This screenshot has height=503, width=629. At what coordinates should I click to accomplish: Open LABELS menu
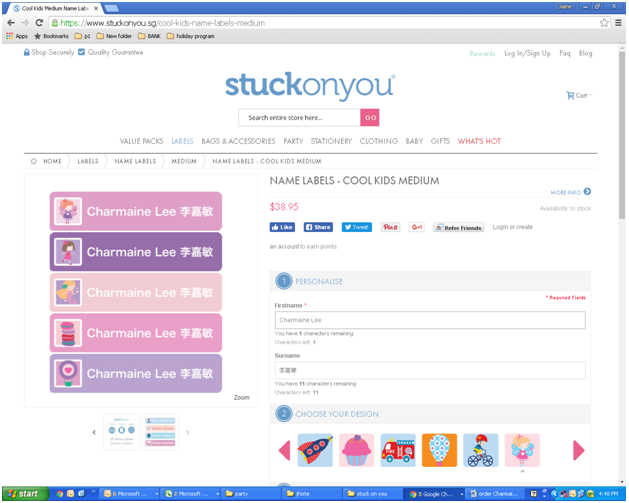(x=182, y=141)
